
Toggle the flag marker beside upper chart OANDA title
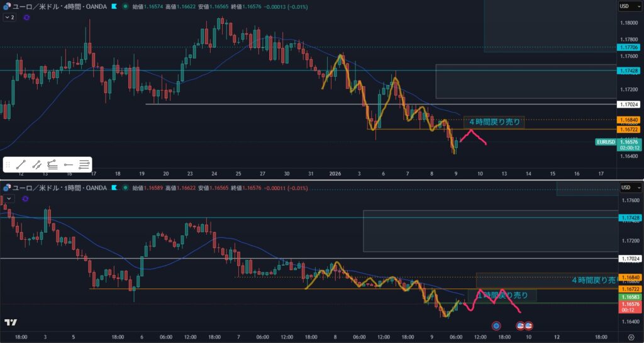114,6
